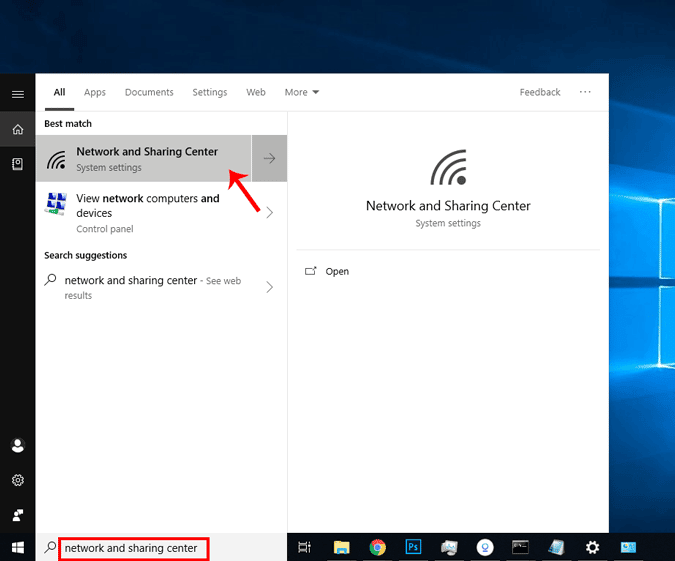
Task: Switch to the All tab
Action: 59,92
